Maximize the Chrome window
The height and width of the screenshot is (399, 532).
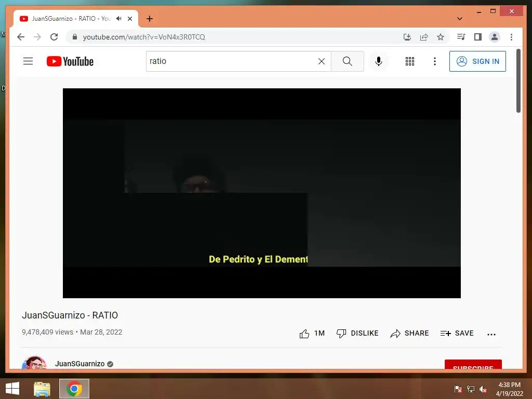coord(493,11)
